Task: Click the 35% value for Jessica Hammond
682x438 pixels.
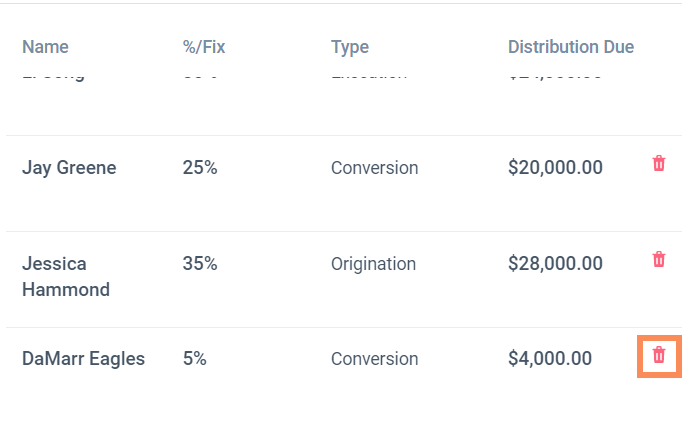Action: (x=200, y=264)
